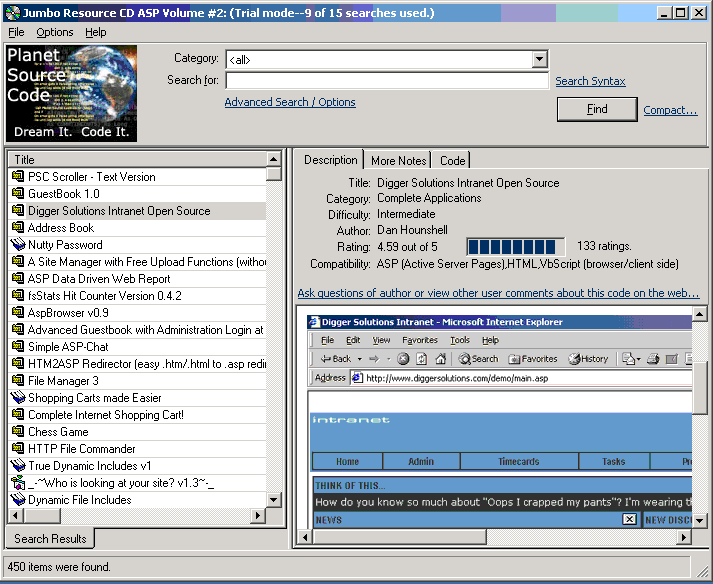Image resolution: width=713 pixels, height=584 pixels.
Task: Click icon beside PSC Scroller - Text Version
Action: click(18, 176)
